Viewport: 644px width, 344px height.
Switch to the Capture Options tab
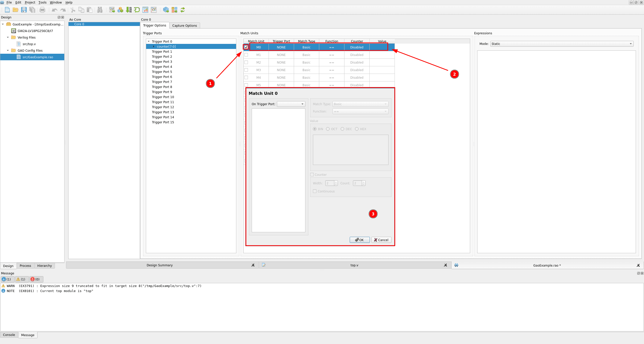(184, 25)
